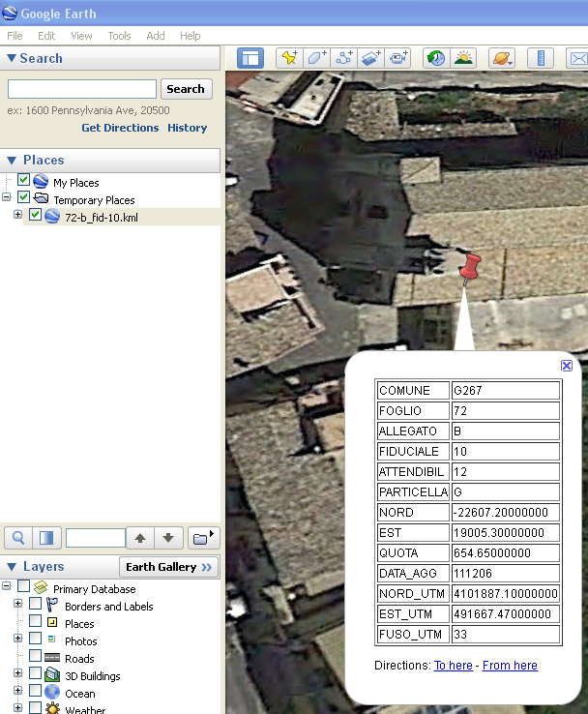Toggle the sidebar panel visibility
588x714 pixels.
tap(250, 58)
